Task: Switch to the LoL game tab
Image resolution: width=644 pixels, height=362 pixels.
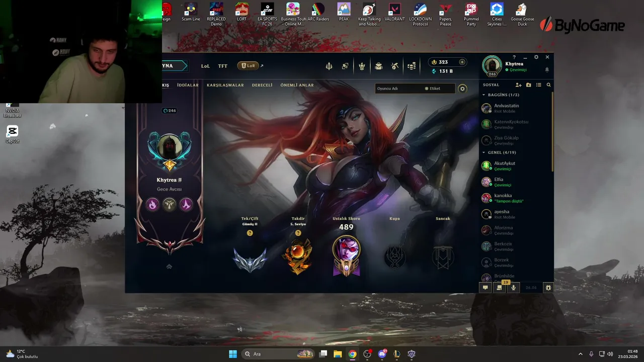Action: 205,66
